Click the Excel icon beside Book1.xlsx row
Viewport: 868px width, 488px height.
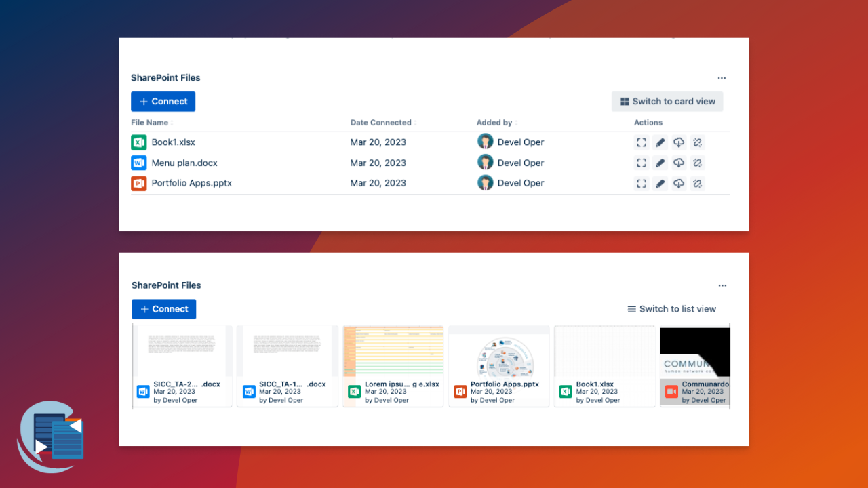click(138, 142)
